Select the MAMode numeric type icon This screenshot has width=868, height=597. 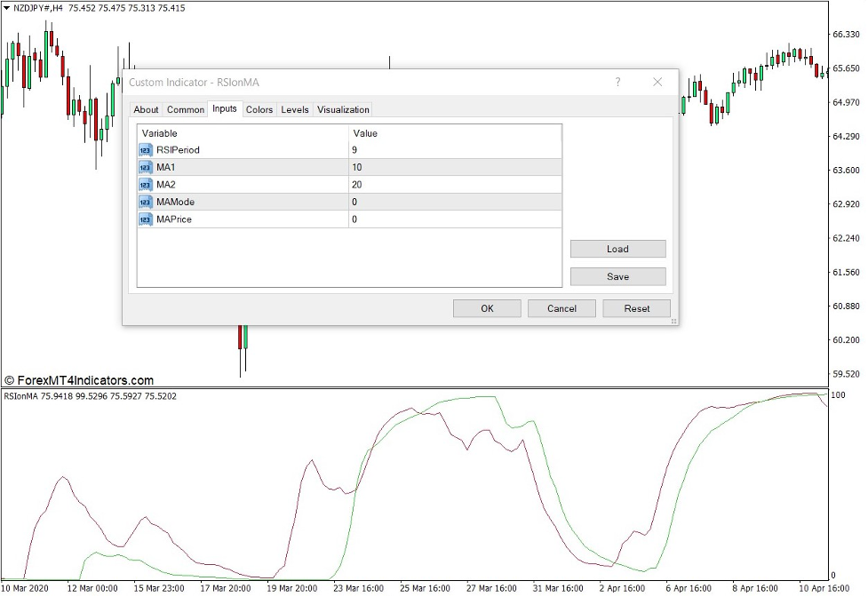point(145,202)
